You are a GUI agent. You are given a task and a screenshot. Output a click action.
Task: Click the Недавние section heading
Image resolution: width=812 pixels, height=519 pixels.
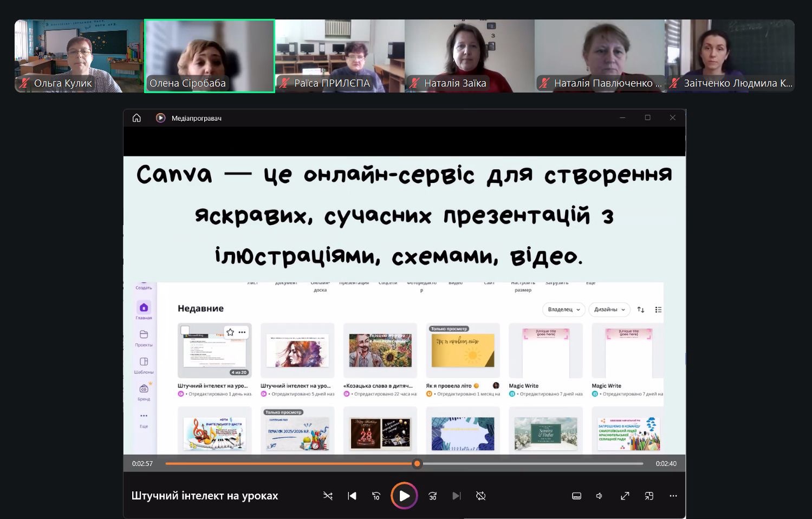(x=200, y=308)
